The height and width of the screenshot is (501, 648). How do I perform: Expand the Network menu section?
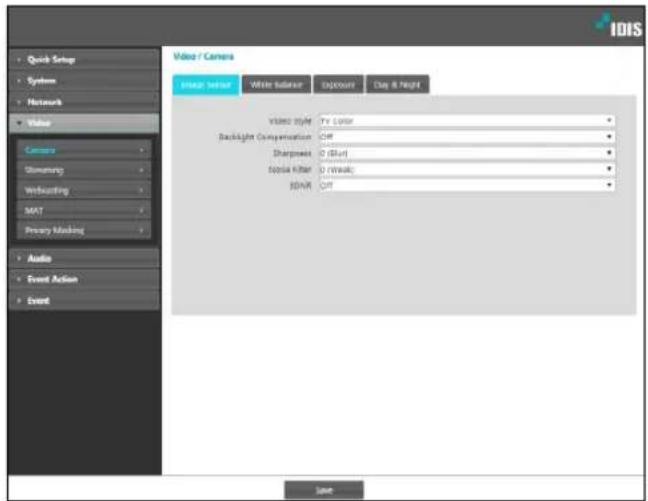point(84,102)
